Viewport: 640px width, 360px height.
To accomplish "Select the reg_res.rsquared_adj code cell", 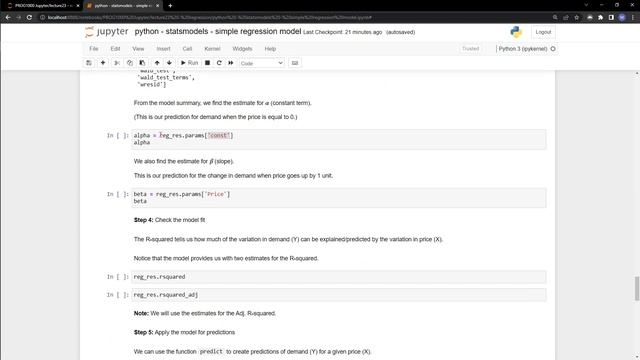I will click(339, 295).
